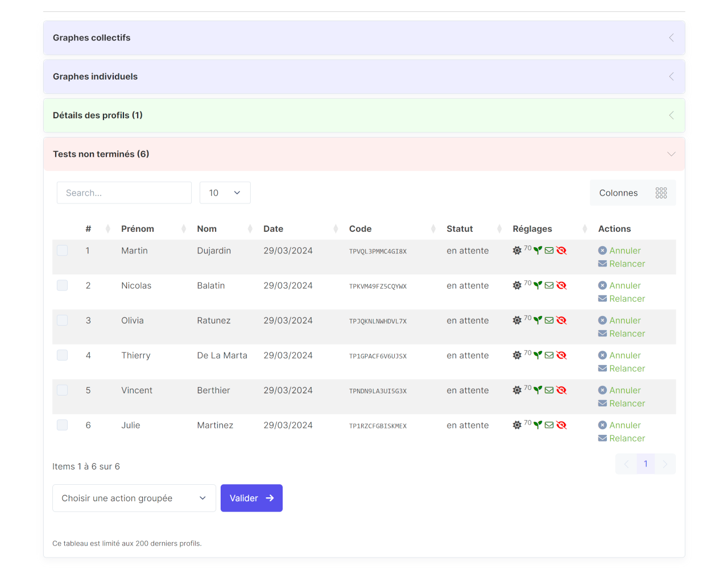Open the Choisir une action groupée dropdown
728x574 pixels.
[134, 498]
